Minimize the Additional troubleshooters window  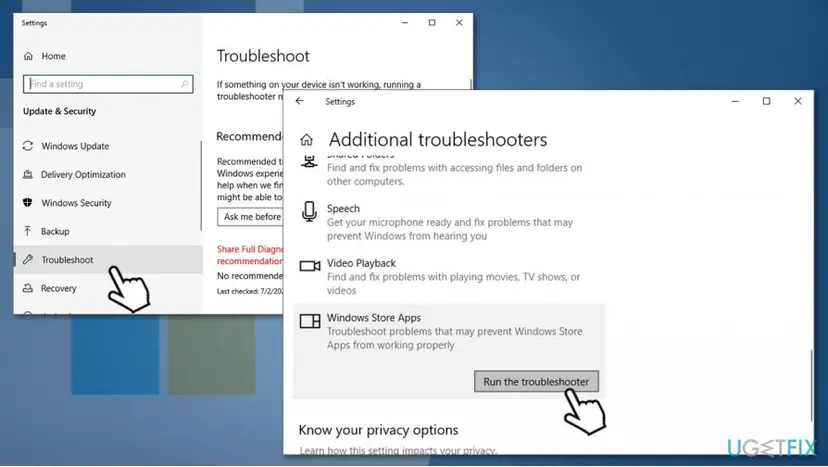735,101
